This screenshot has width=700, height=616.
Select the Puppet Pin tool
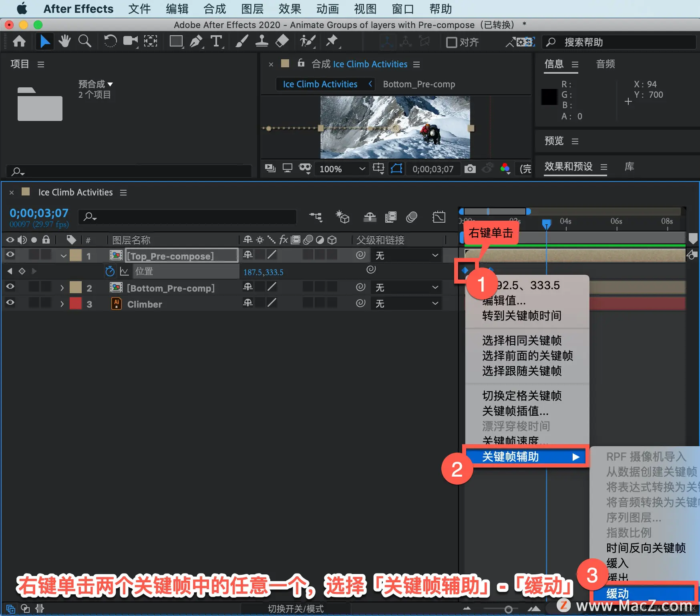[332, 41]
